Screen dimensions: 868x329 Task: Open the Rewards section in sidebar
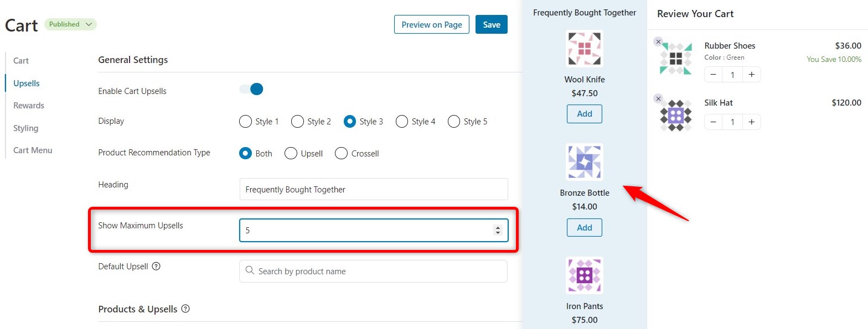29,106
